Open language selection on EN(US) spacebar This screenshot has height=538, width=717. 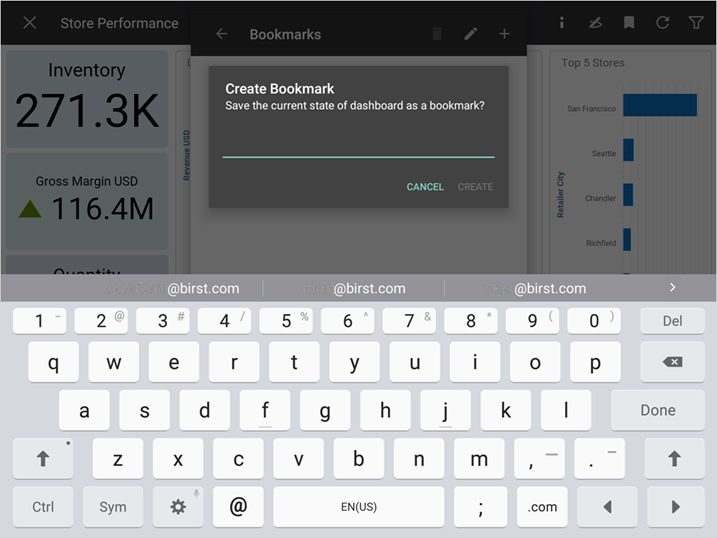(358, 507)
